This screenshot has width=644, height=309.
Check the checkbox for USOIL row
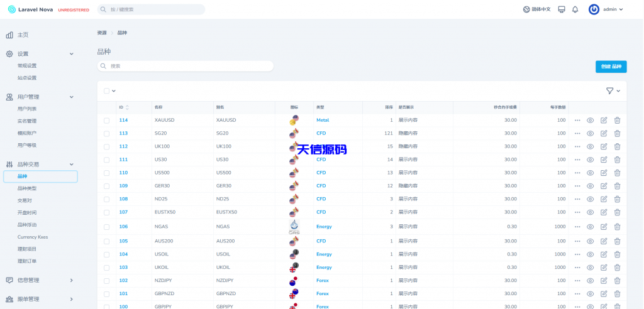[x=107, y=254]
